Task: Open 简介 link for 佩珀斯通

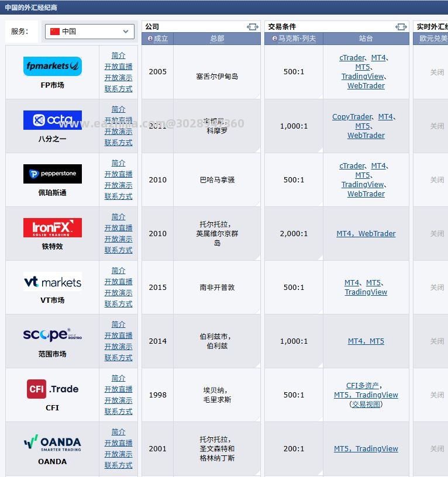Action: 118,163
